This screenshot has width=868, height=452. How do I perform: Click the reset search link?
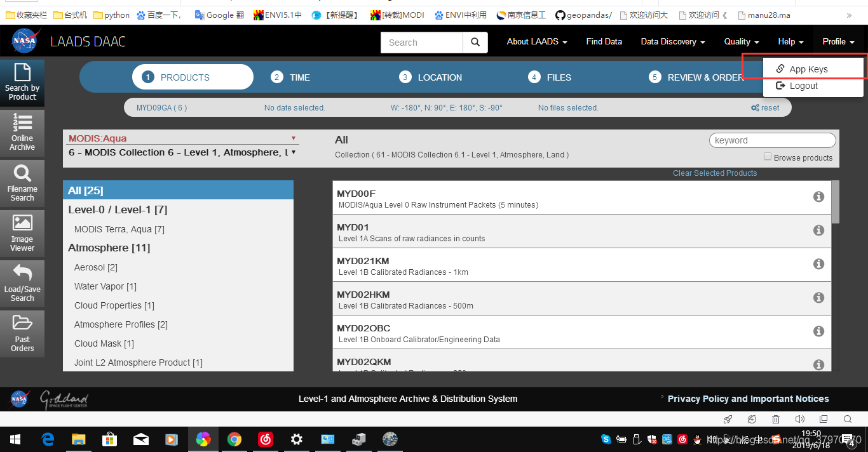pyautogui.click(x=765, y=108)
